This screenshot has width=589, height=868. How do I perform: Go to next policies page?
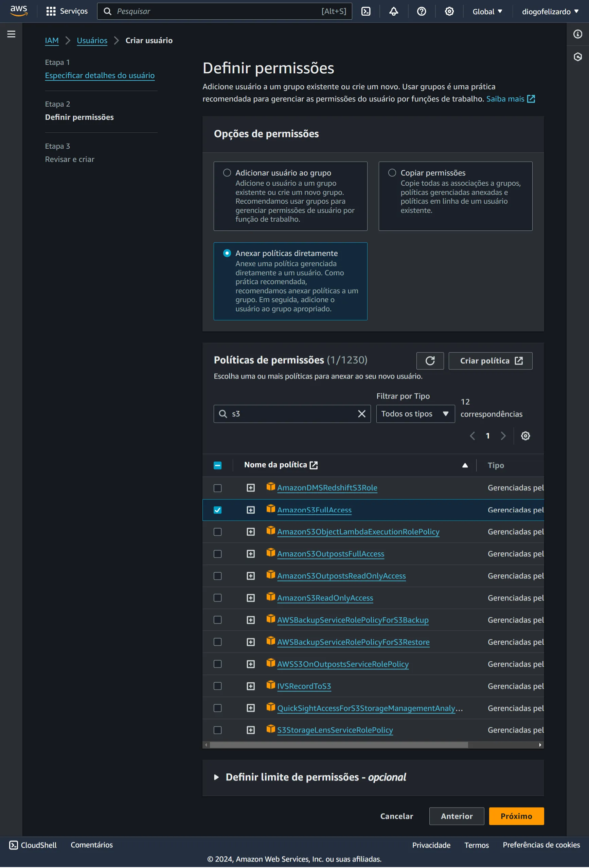(x=503, y=436)
